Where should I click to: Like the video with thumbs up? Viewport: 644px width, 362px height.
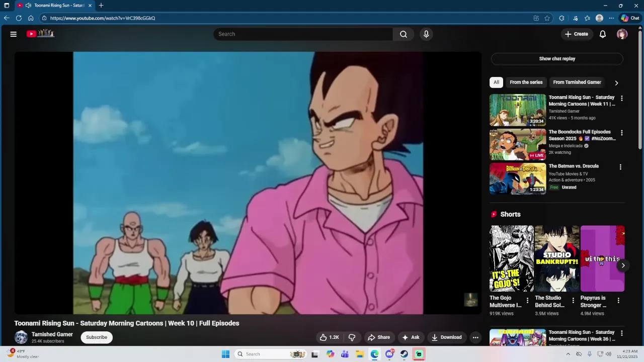[x=330, y=337]
